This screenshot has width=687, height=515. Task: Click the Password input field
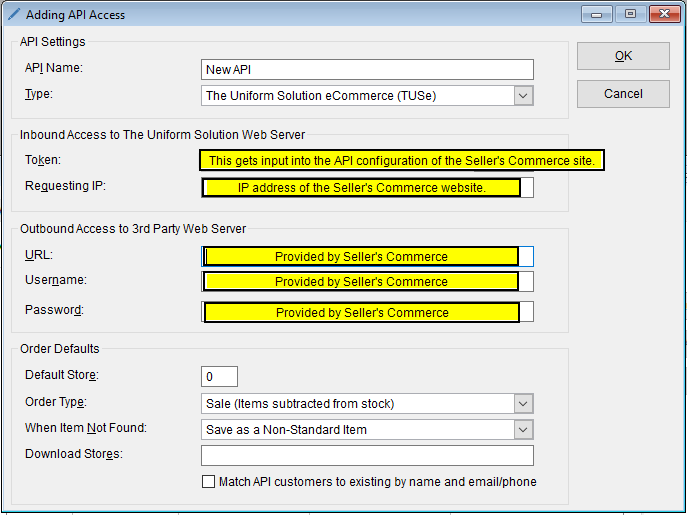coord(367,312)
